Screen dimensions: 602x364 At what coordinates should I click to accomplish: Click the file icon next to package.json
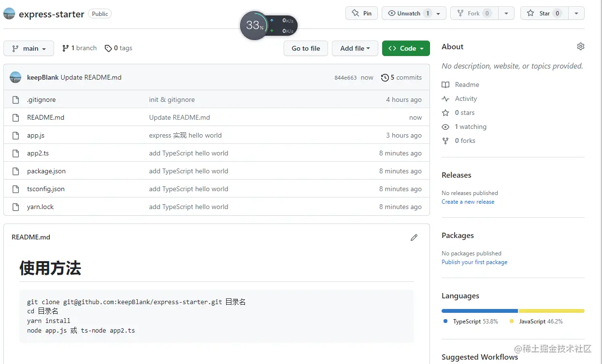(x=16, y=171)
